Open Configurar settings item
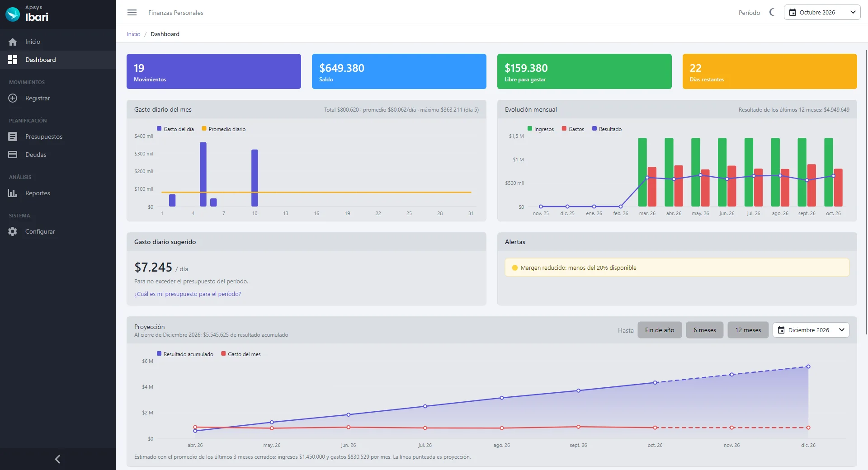The image size is (868, 470). click(58, 231)
